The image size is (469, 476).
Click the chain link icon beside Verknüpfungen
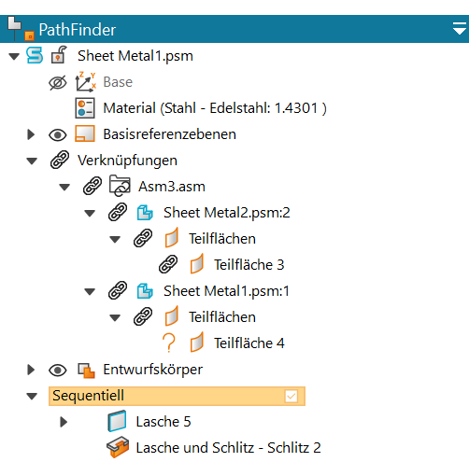[x=60, y=161]
